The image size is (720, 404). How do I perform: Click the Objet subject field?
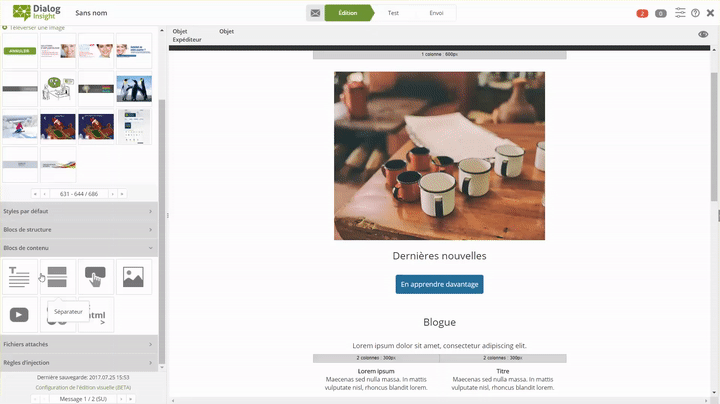[226, 31]
